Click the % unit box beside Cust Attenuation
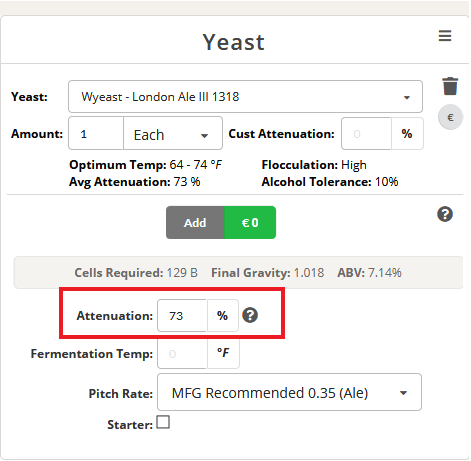The image size is (471, 461). pyautogui.click(x=407, y=134)
